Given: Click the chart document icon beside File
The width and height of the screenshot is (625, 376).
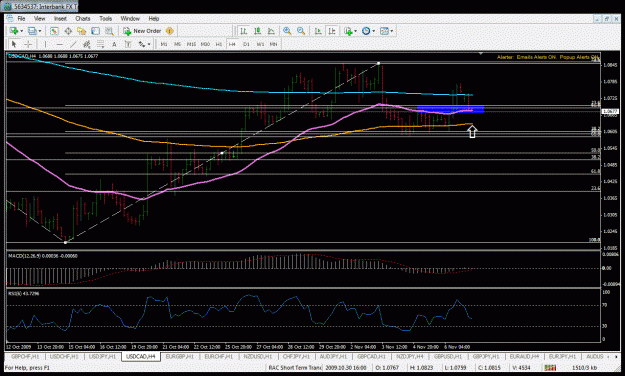Looking at the screenshot, I should tap(10, 18).
